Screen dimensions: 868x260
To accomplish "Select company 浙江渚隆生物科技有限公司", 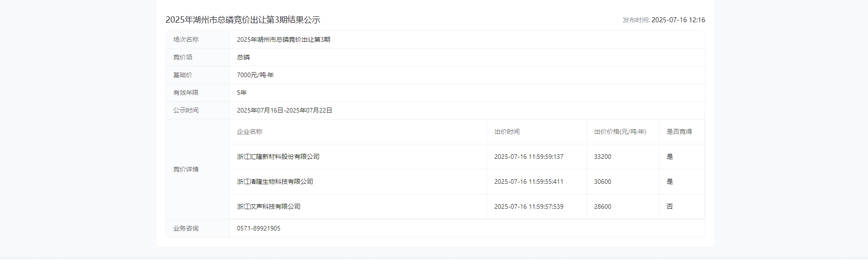I will (275, 182).
